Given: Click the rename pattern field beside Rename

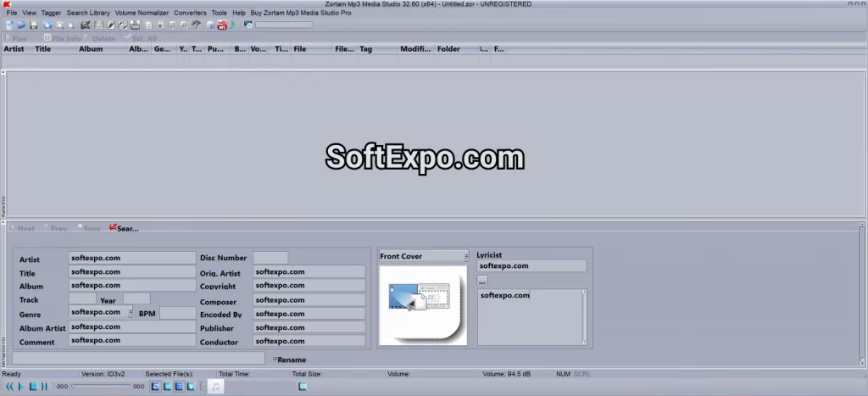Looking at the screenshot, I should tap(138, 359).
